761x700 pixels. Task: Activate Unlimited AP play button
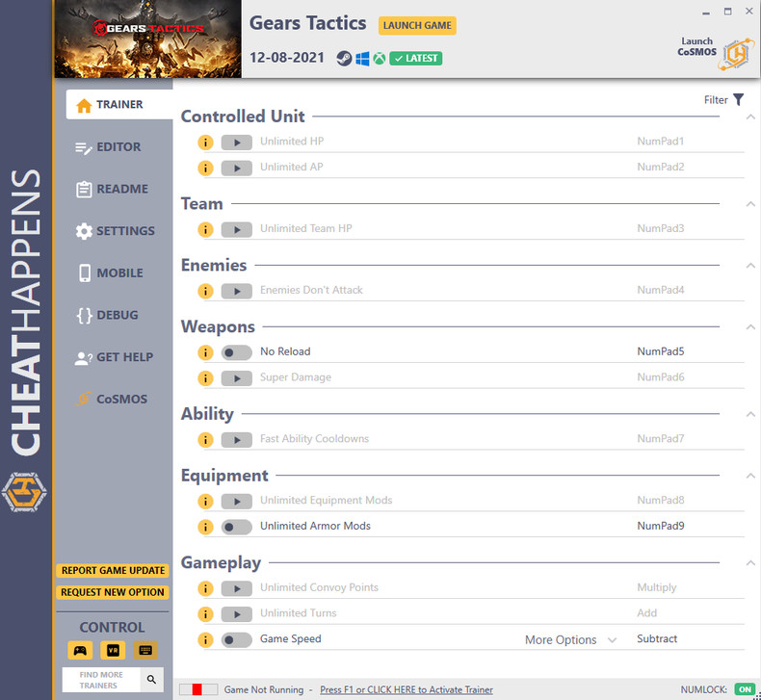[236, 168]
